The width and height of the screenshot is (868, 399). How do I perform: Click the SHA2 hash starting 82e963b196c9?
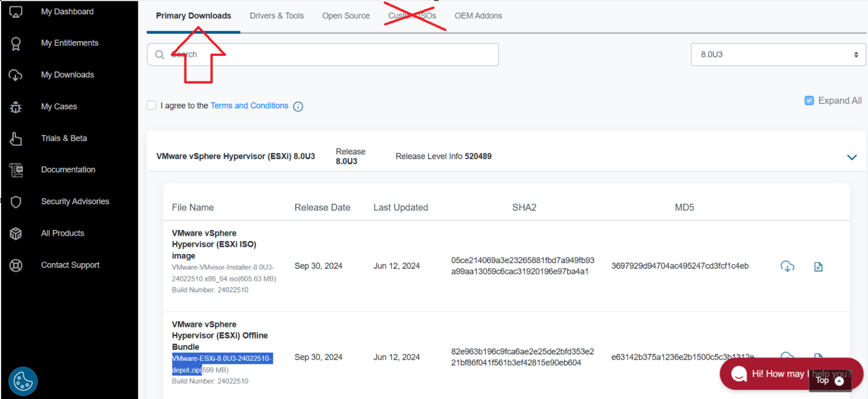click(x=523, y=357)
